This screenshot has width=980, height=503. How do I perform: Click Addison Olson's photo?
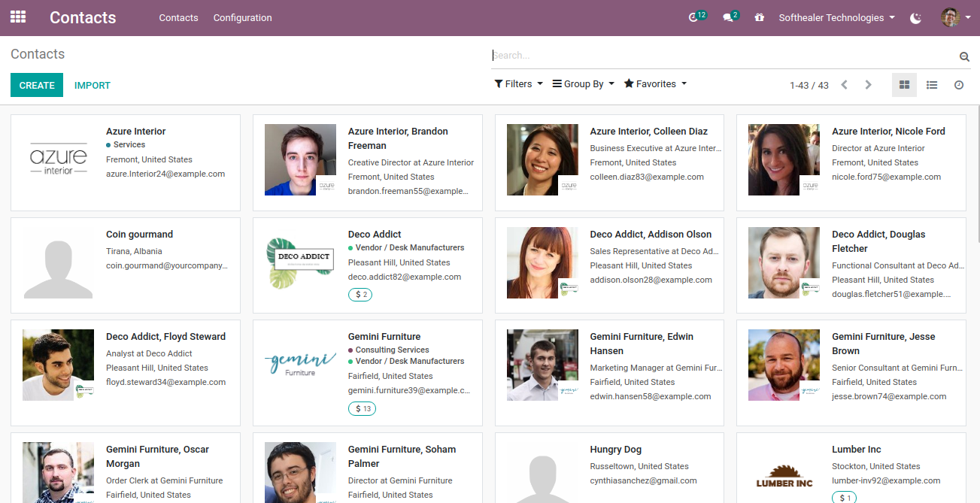(x=542, y=262)
